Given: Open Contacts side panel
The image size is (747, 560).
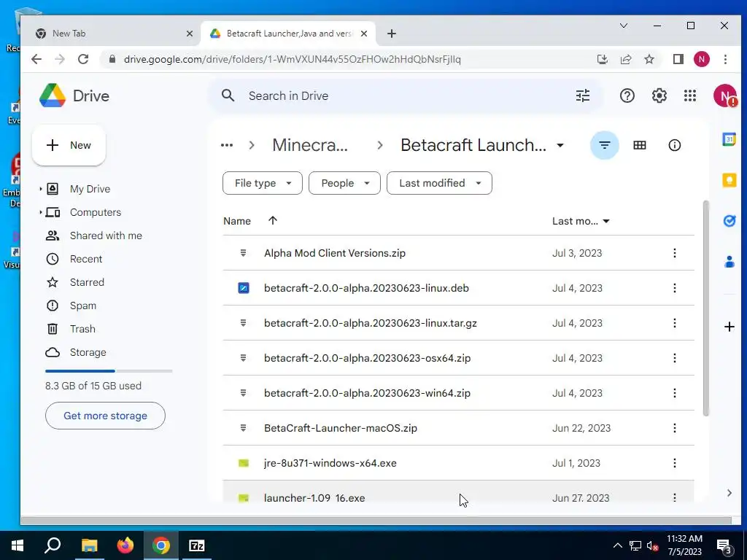Looking at the screenshot, I should (x=729, y=262).
